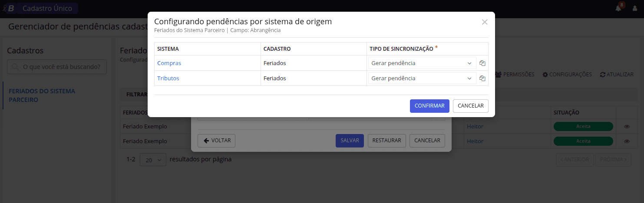Click the Atualizar refresh icon
This screenshot has width=644, height=203.
[602, 75]
